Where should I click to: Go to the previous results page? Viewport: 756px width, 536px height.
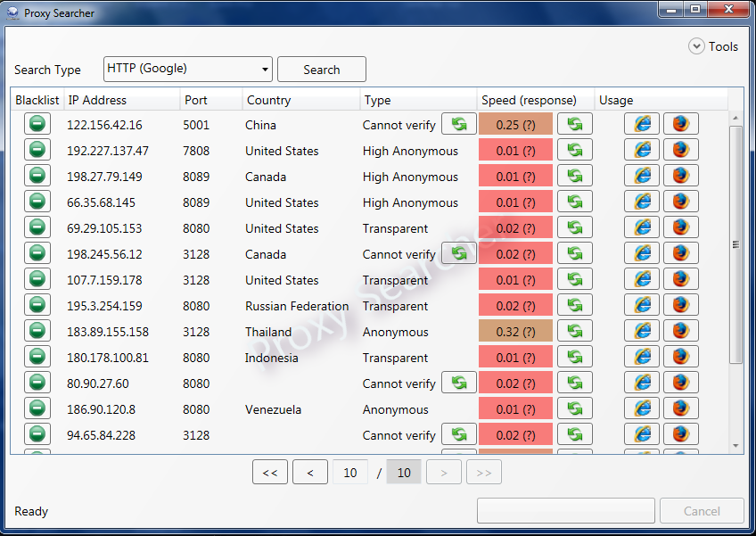coord(310,472)
